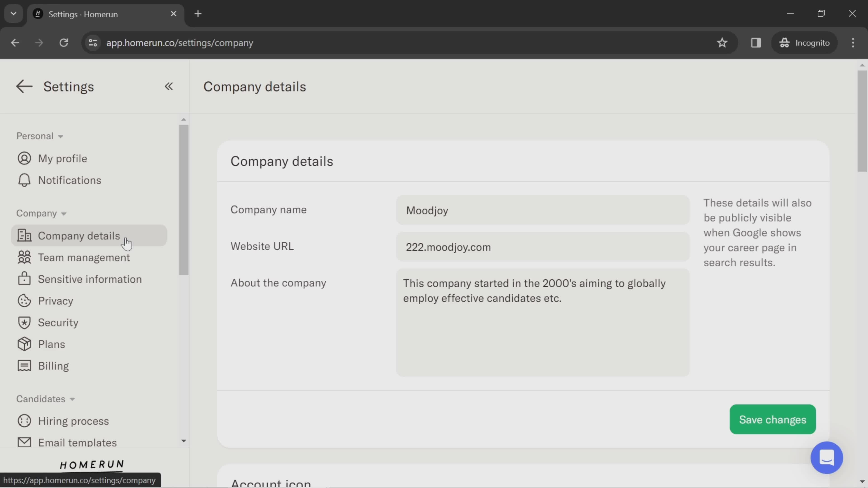Select the Team management icon

tap(24, 257)
